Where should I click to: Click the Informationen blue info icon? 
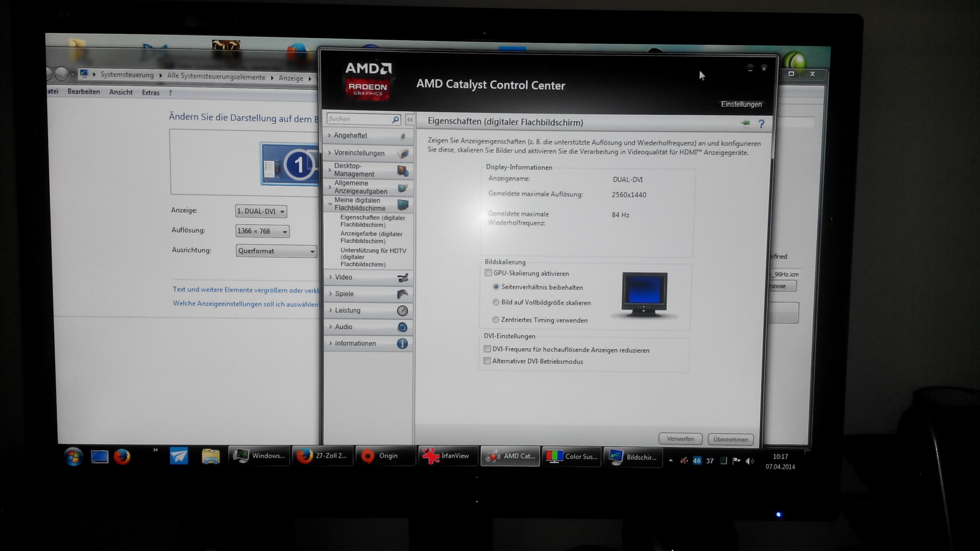tap(402, 344)
